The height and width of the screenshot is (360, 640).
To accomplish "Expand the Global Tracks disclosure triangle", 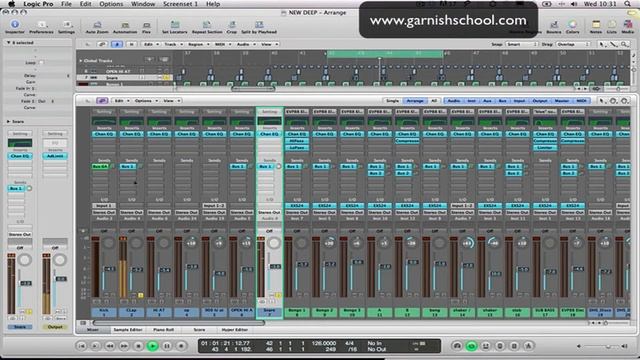I will tap(80, 60).
